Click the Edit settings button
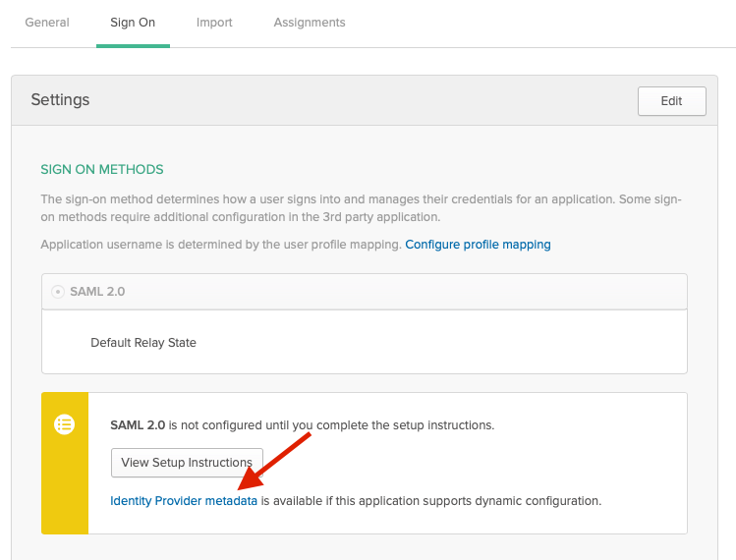Screen dimensions: 736x560 click(672, 101)
